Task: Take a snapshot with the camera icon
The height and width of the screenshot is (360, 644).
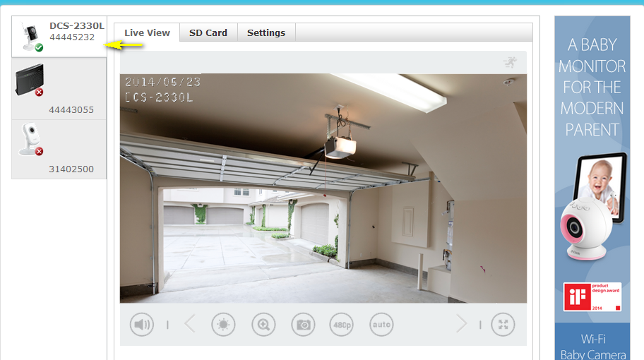Action: (x=303, y=325)
